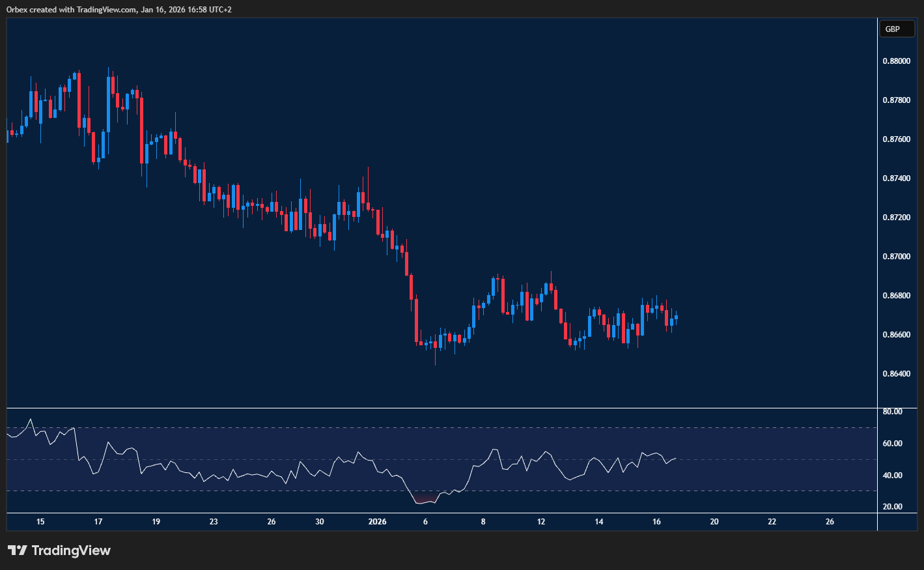This screenshot has width=924, height=570.
Task: Select date 15 on the time axis
Action: click(40, 522)
